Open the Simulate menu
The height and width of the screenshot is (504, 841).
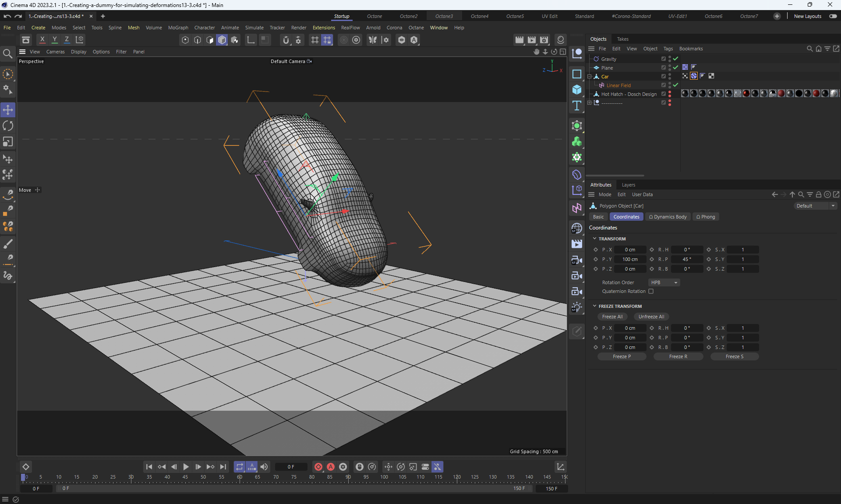(254, 28)
